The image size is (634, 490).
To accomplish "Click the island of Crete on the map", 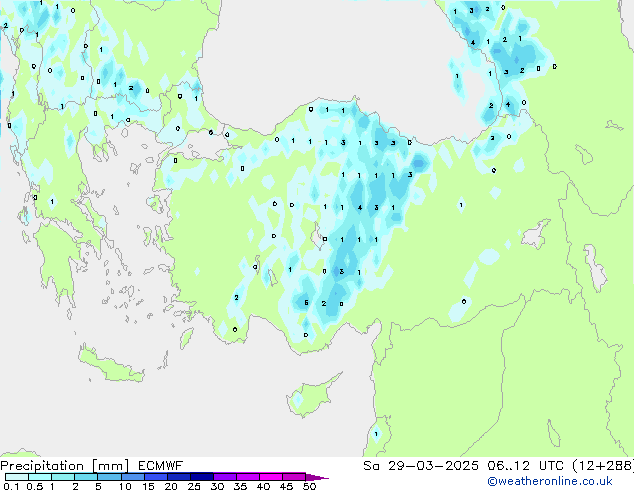I will click(110, 365).
